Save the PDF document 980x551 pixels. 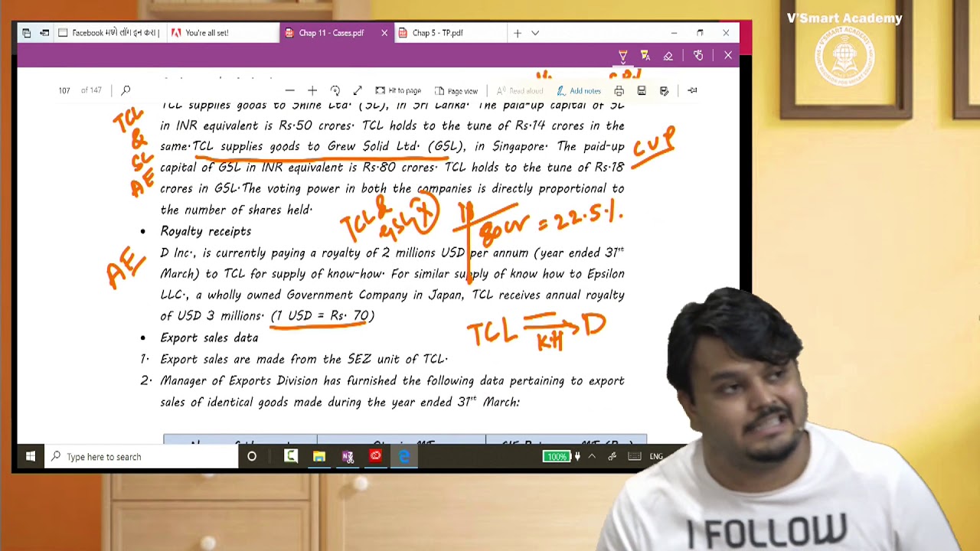(642, 90)
